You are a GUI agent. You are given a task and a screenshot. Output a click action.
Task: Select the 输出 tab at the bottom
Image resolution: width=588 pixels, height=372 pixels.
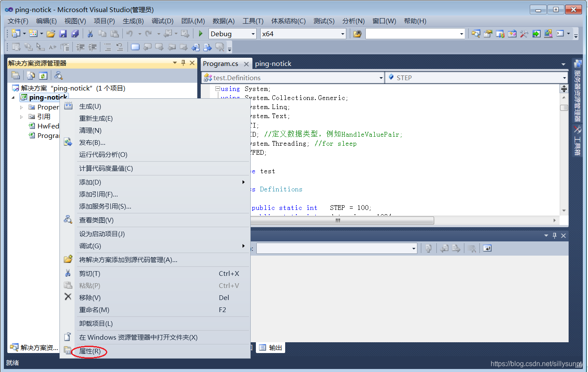coord(271,347)
